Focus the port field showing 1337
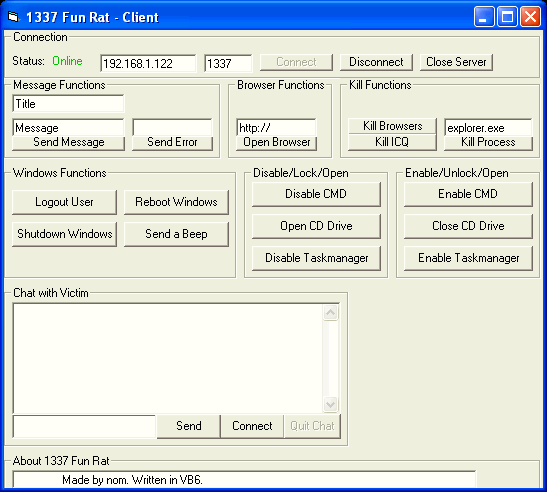 pos(228,64)
